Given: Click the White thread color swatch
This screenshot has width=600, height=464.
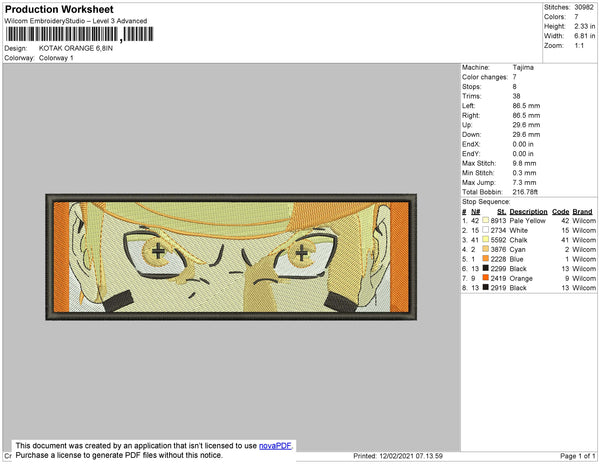Looking at the screenshot, I should [486, 230].
